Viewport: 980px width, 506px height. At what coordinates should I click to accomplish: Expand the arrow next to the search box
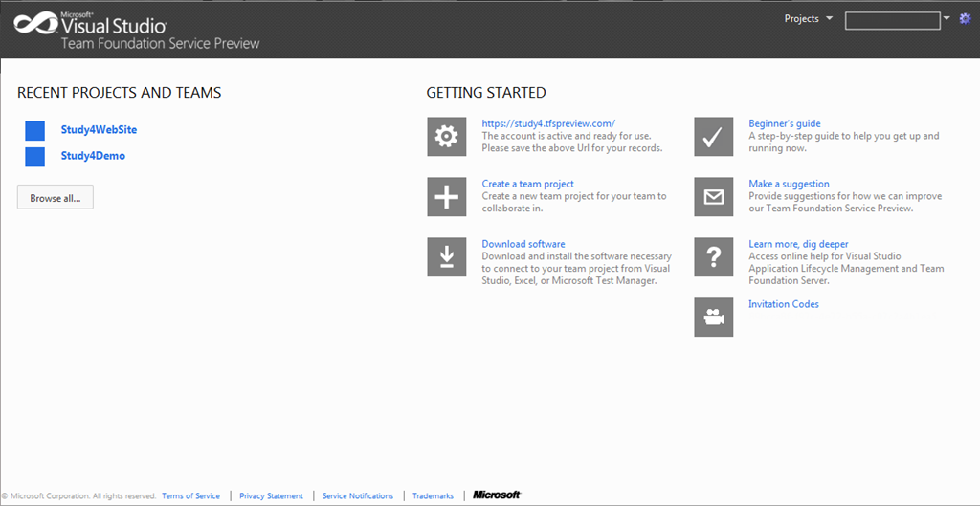947,18
